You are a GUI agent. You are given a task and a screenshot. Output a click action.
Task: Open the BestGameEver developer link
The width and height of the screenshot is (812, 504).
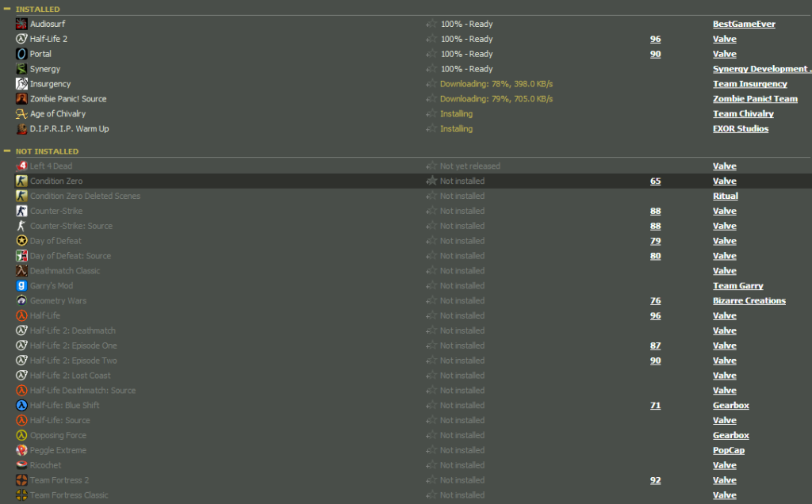click(x=744, y=24)
